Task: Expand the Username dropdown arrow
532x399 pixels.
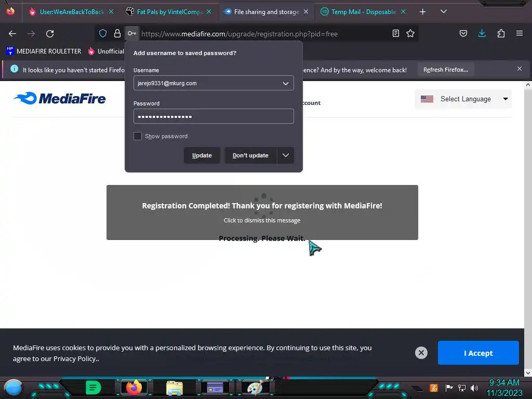Action: tap(286, 84)
